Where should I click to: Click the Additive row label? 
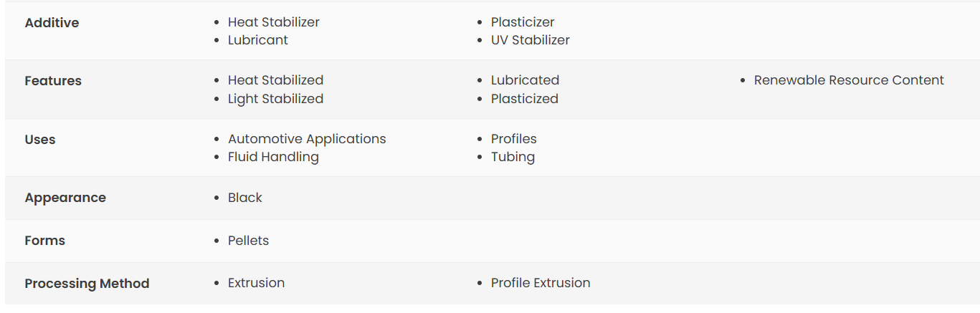52,23
